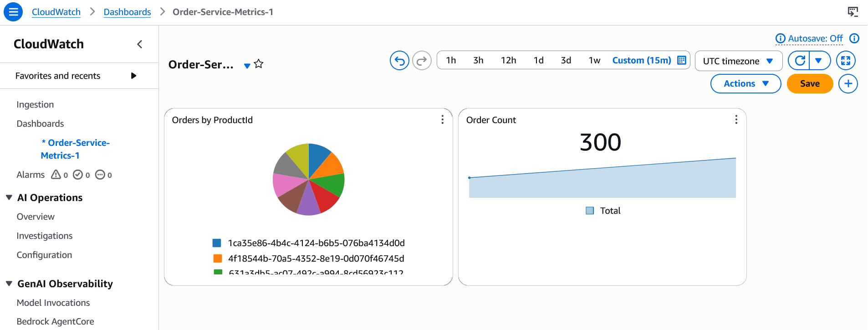The height and width of the screenshot is (330, 868).
Task: Click the insufficient data alarms icon
Action: point(100,175)
